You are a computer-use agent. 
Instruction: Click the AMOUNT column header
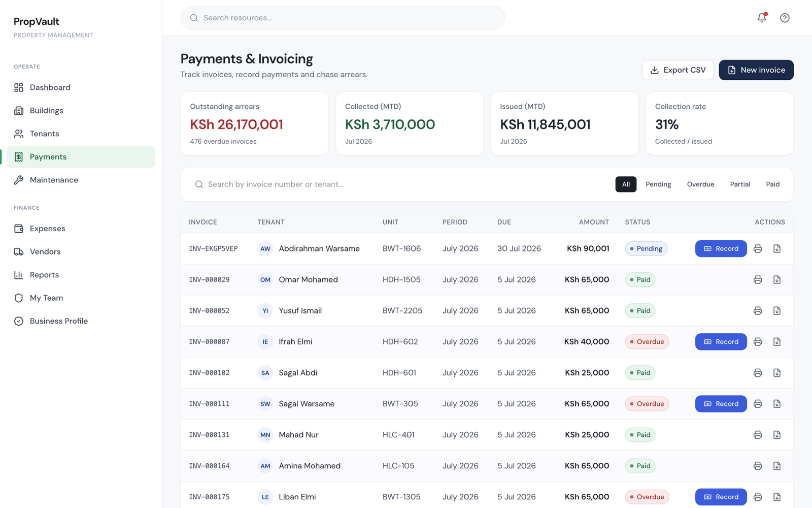(594, 222)
